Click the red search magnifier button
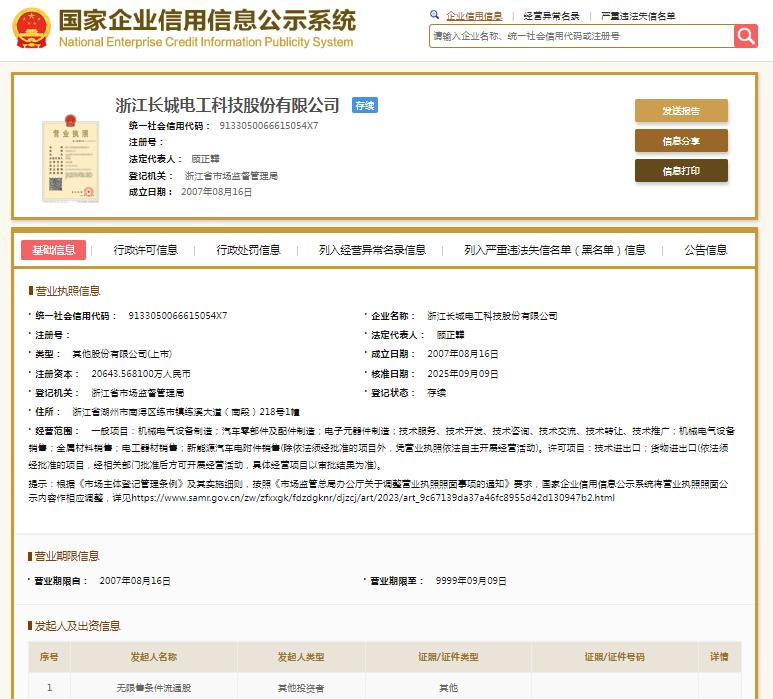Image resolution: width=773 pixels, height=699 pixels. coord(745,36)
